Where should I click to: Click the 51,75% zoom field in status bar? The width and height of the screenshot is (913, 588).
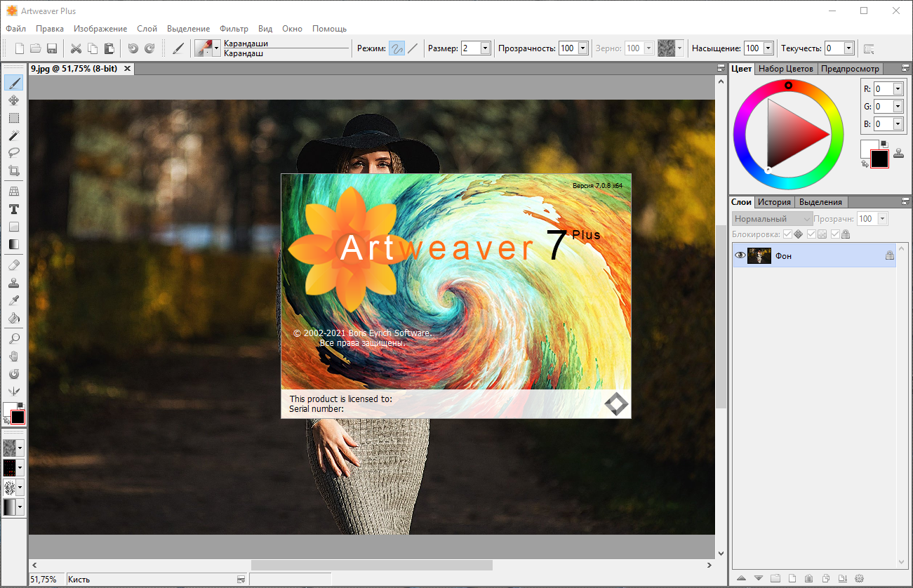click(46, 580)
